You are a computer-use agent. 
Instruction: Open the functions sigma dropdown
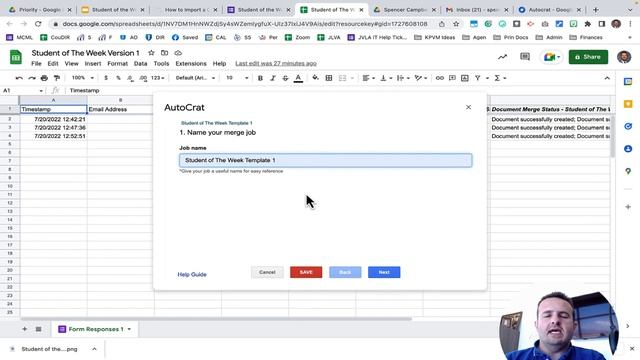pyautogui.click(x=500, y=78)
